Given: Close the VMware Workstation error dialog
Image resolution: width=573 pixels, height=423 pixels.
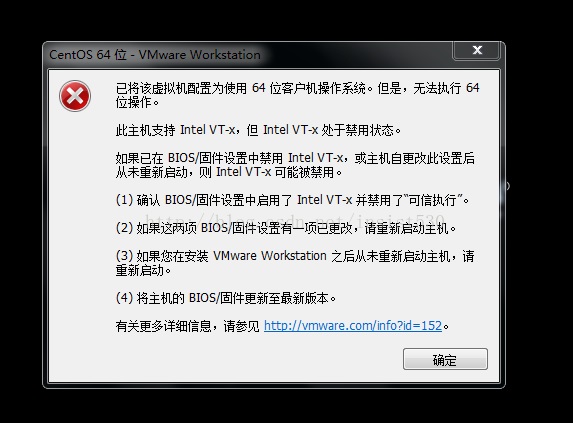Looking at the screenshot, I should click(x=477, y=50).
